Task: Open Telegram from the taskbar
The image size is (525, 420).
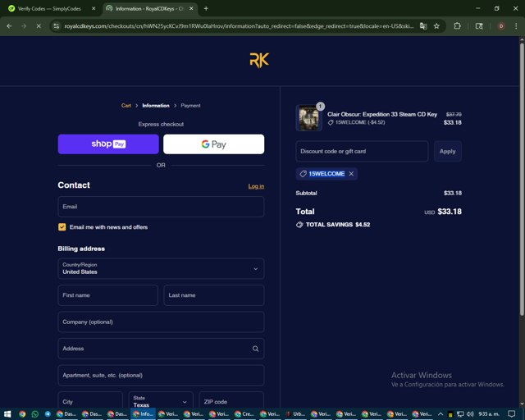Action: [48, 414]
